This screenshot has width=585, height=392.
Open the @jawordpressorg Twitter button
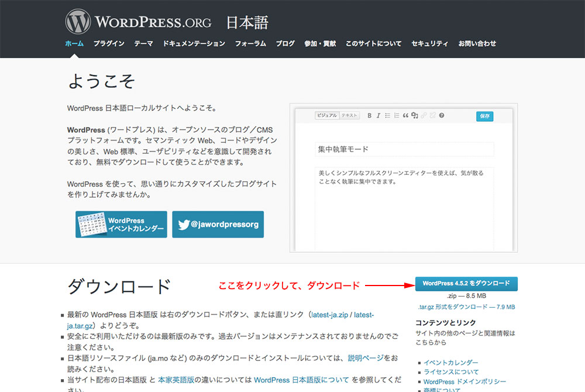pos(218,225)
